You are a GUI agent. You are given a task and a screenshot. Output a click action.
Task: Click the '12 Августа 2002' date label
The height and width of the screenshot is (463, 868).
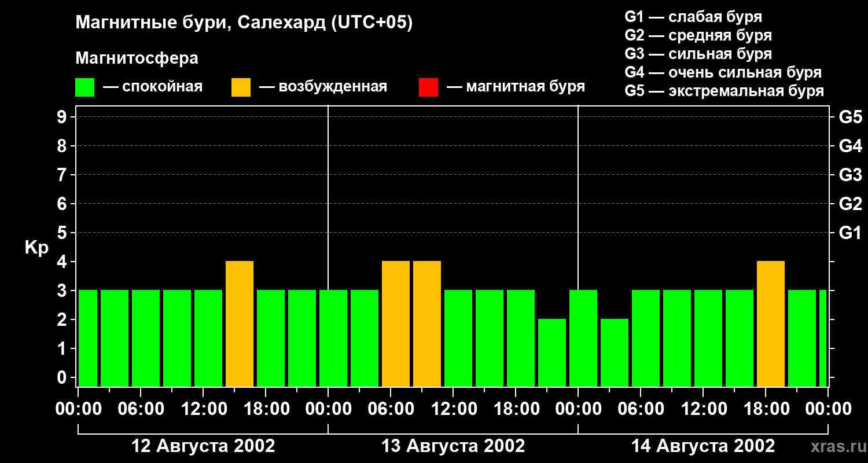pos(204,446)
